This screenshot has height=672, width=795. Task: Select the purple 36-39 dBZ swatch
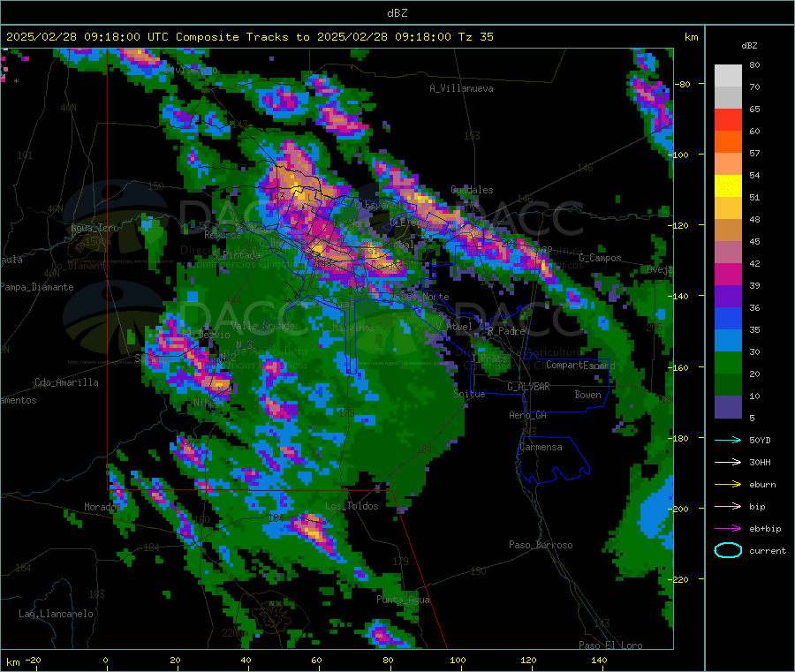(x=728, y=297)
